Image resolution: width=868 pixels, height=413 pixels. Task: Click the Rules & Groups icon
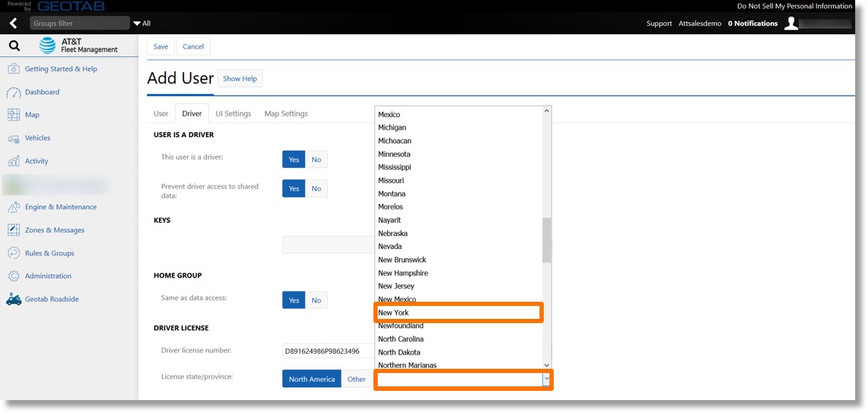coord(14,253)
